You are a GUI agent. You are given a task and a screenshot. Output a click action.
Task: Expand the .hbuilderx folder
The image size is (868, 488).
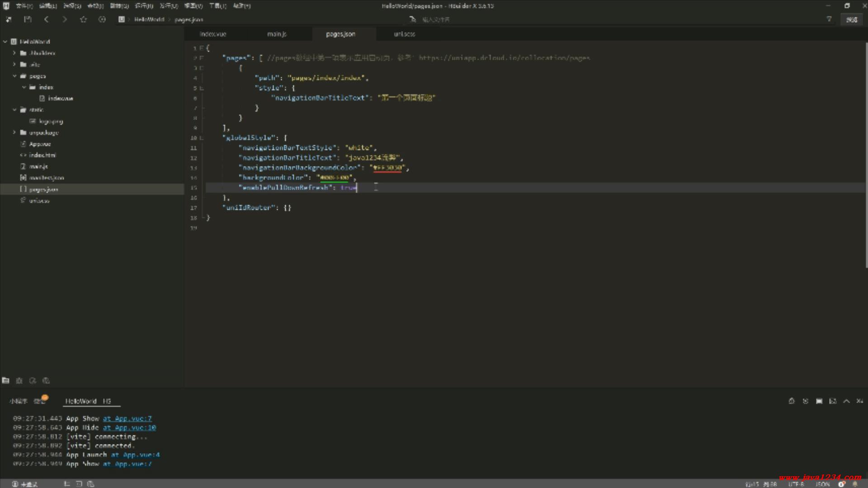(14, 53)
